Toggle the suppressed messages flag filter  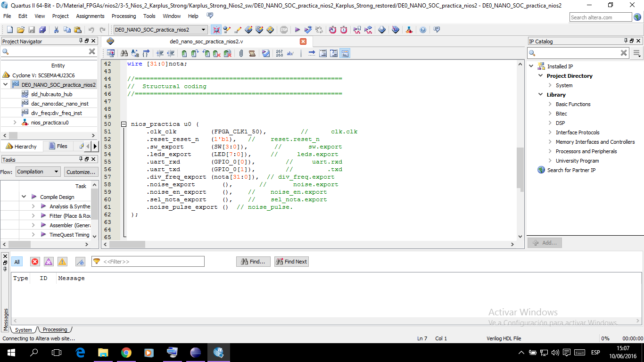pyautogui.click(x=80, y=262)
